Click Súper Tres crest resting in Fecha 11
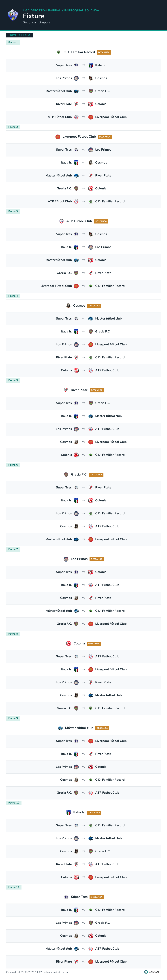The width and height of the screenshot is (167, 980). pos(66,897)
